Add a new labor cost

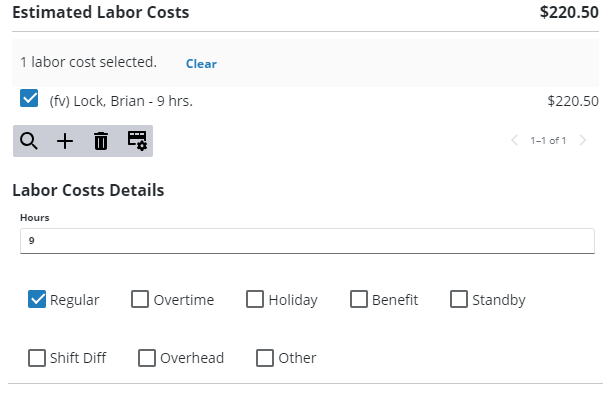(65, 141)
